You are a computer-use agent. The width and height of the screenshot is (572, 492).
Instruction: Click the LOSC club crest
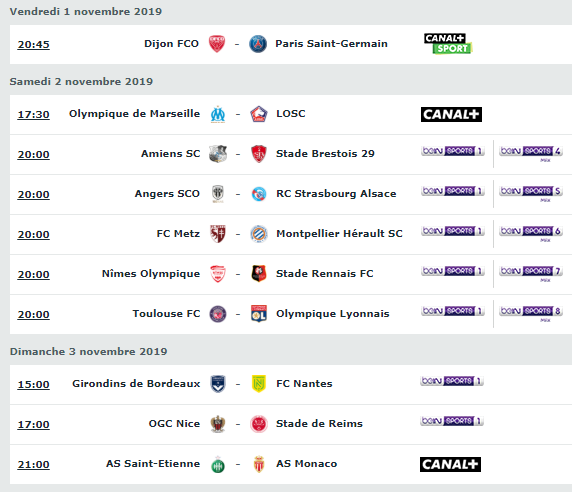[x=259, y=114]
